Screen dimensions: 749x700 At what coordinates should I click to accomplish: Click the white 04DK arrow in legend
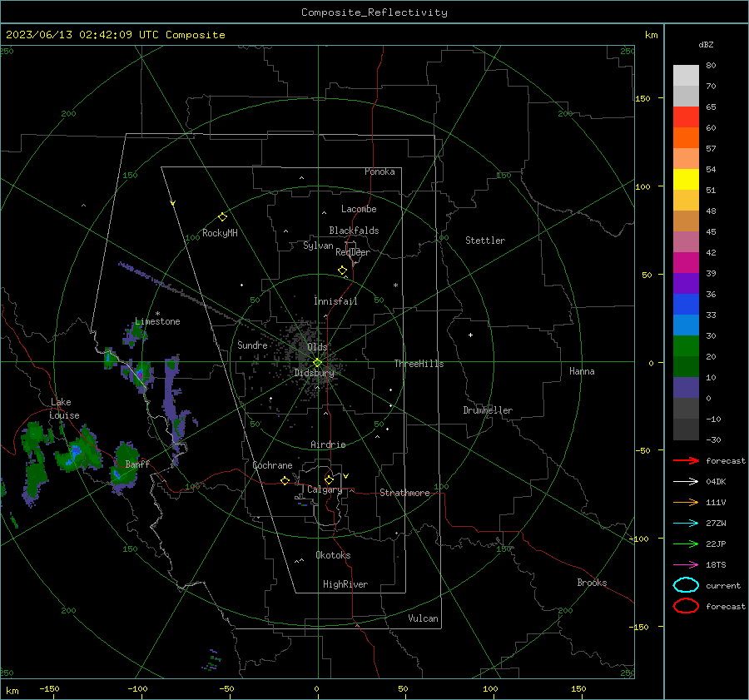pyautogui.click(x=686, y=482)
